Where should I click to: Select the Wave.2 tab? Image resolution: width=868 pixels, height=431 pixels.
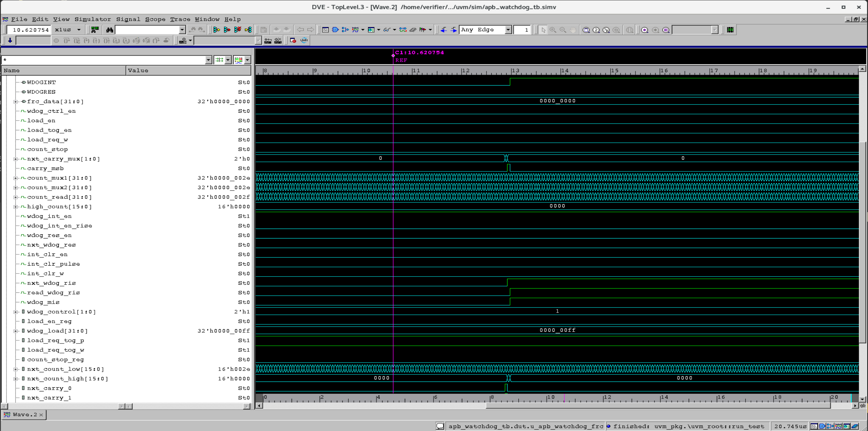[x=25, y=414]
